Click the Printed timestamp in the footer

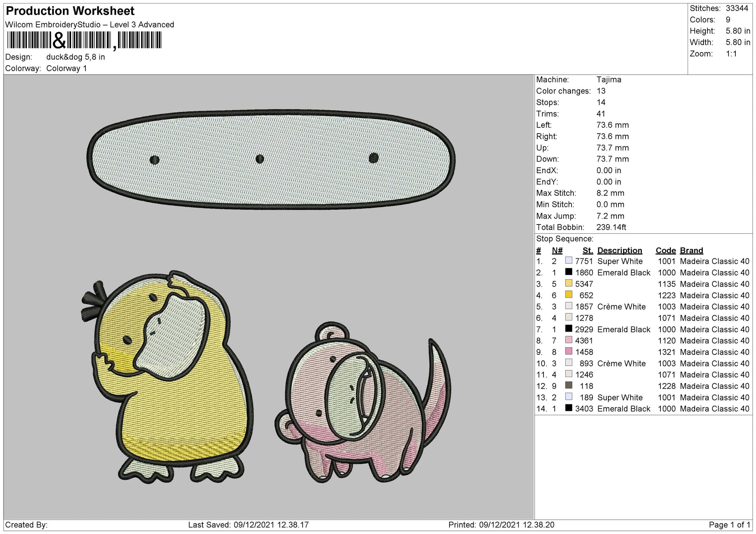tap(502, 525)
